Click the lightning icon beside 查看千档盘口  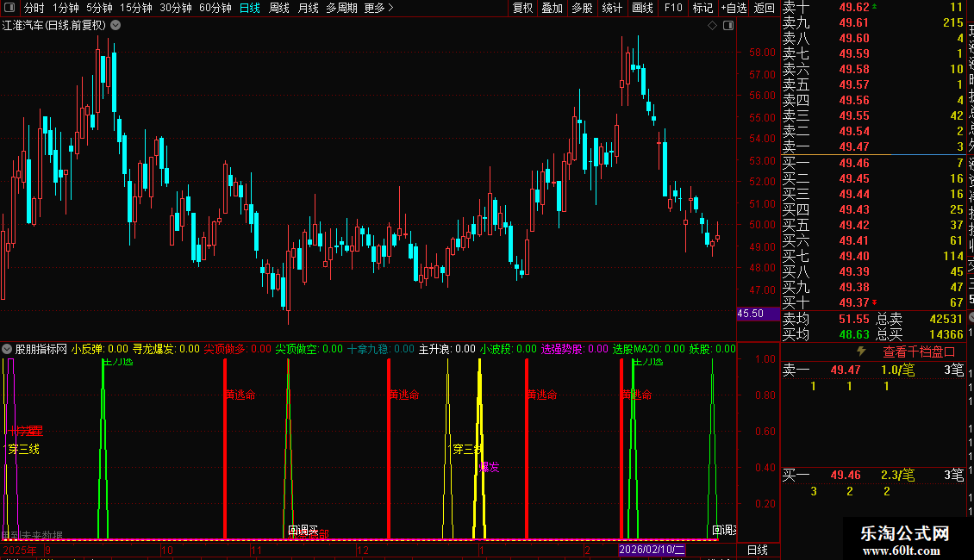[x=861, y=352]
